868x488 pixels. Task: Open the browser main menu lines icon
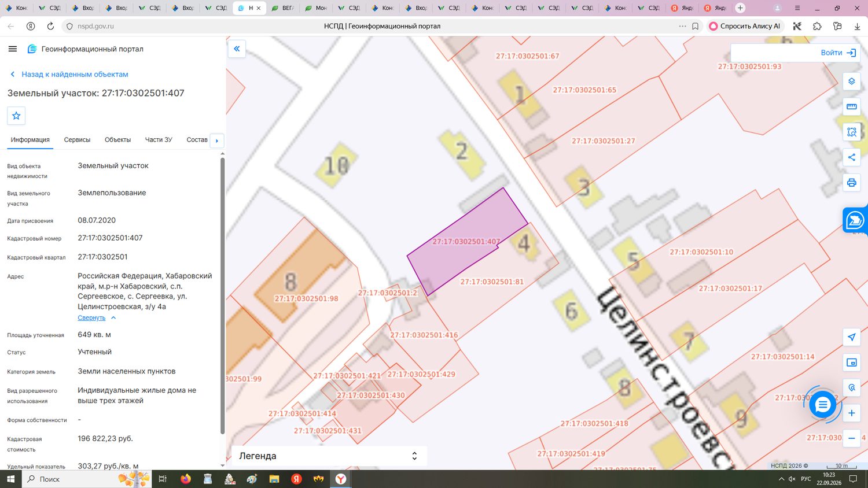click(797, 8)
